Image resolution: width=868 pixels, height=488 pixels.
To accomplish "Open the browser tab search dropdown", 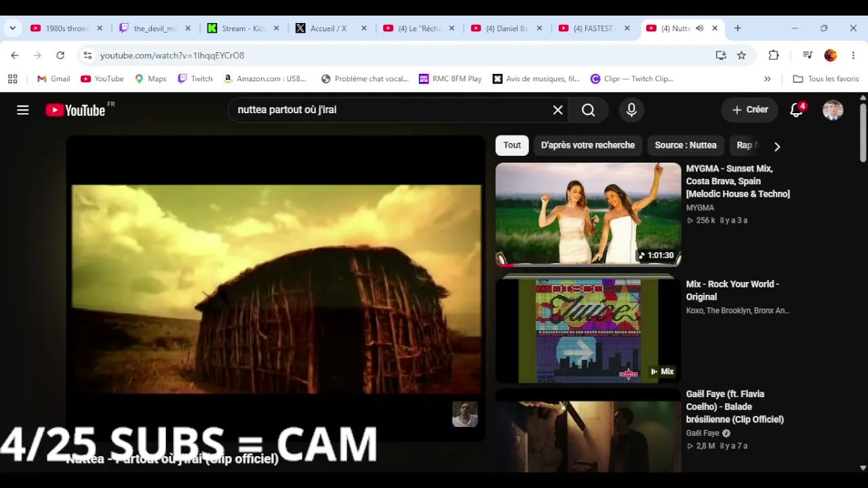I will pyautogui.click(x=12, y=28).
